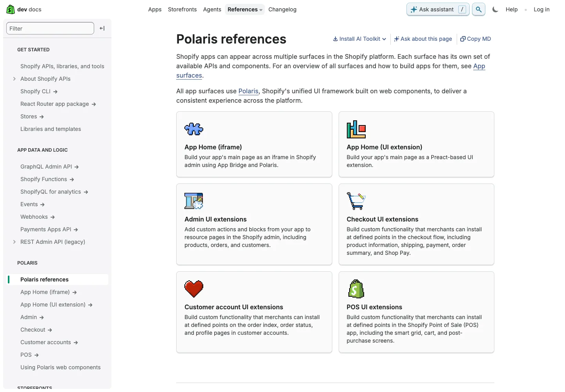565x392 pixels.
Task: Click the arrow icon next to GraphQL Admin API
Action: click(x=77, y=167)
